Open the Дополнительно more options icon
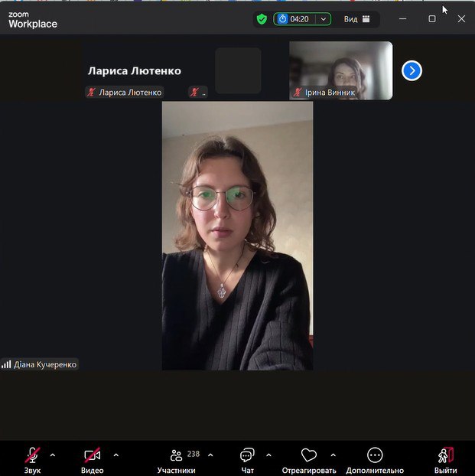Viewport: 475px width, 476px height. pos(374,455)
